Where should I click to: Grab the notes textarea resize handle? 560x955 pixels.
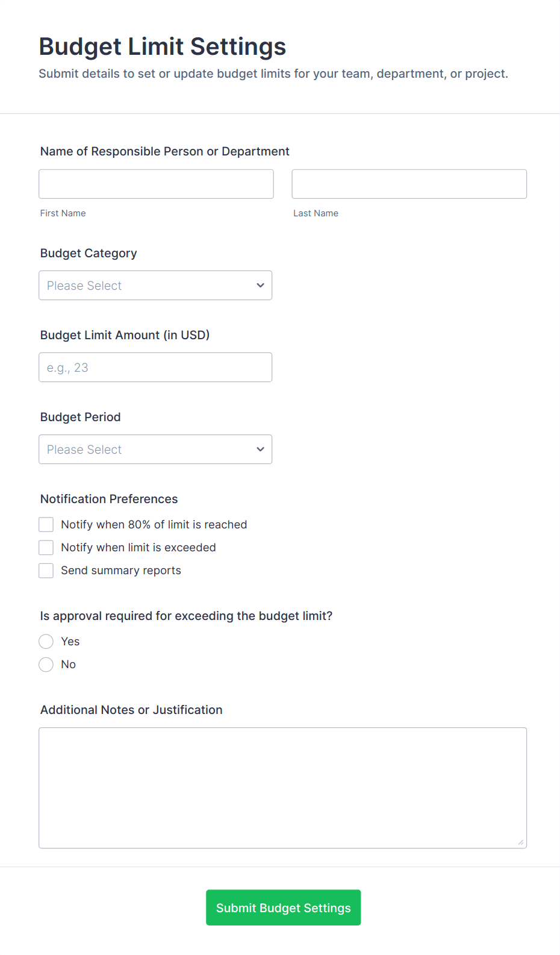coord(520,842)
